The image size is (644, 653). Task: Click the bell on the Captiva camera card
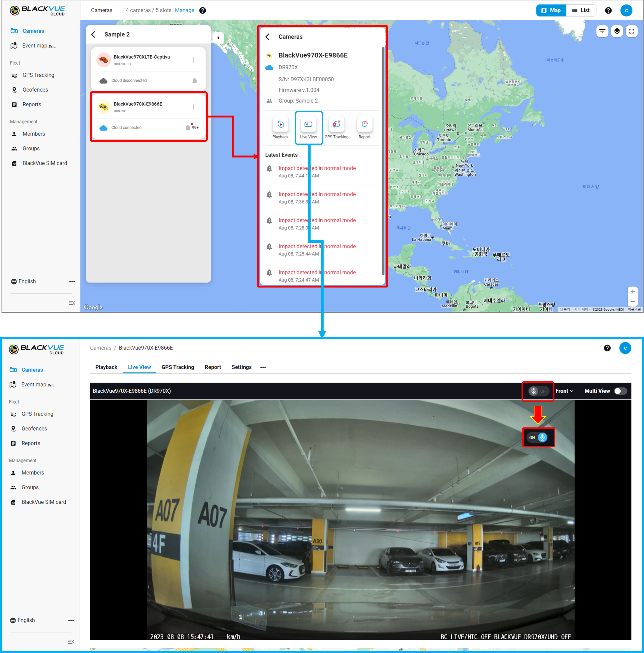(x=195, y=81)
